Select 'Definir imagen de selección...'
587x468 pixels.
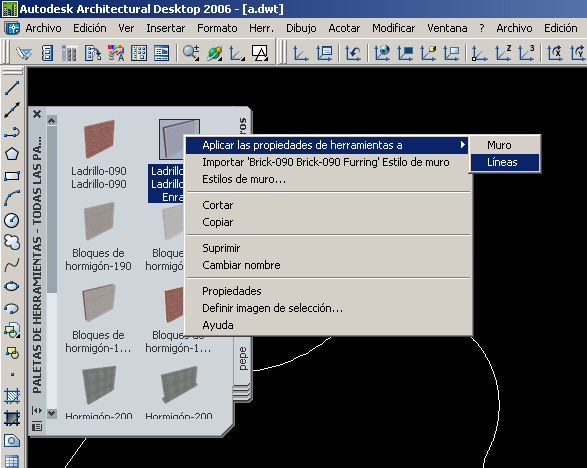pyautogui.click(x=327, y=308)
